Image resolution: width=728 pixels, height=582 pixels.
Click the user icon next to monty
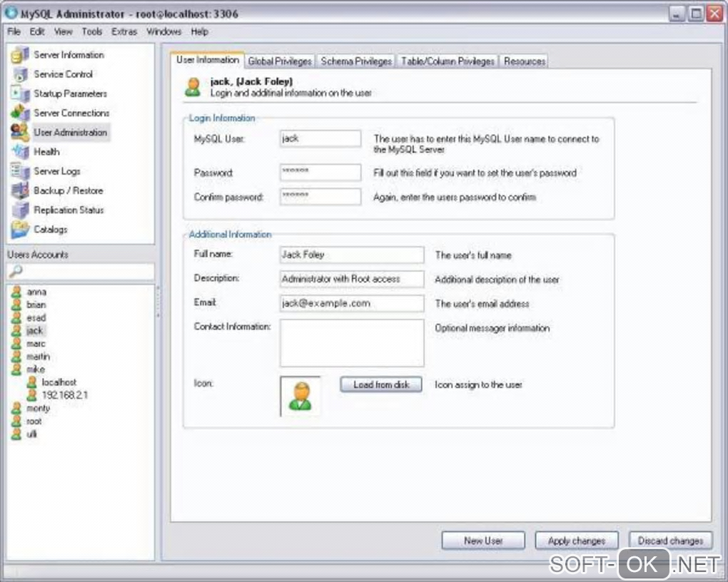(16, 408)
